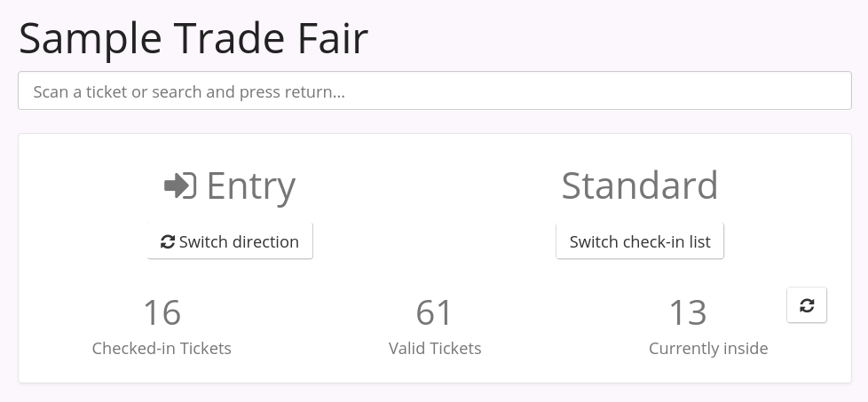
Task: Click the refresh statistics icon button
Action: 806,305
